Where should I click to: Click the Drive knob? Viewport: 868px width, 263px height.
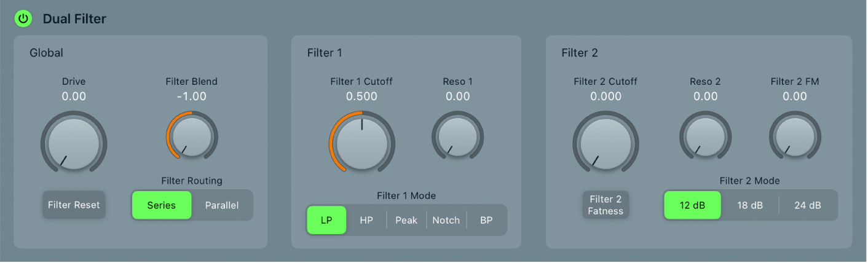coord(74,143)
